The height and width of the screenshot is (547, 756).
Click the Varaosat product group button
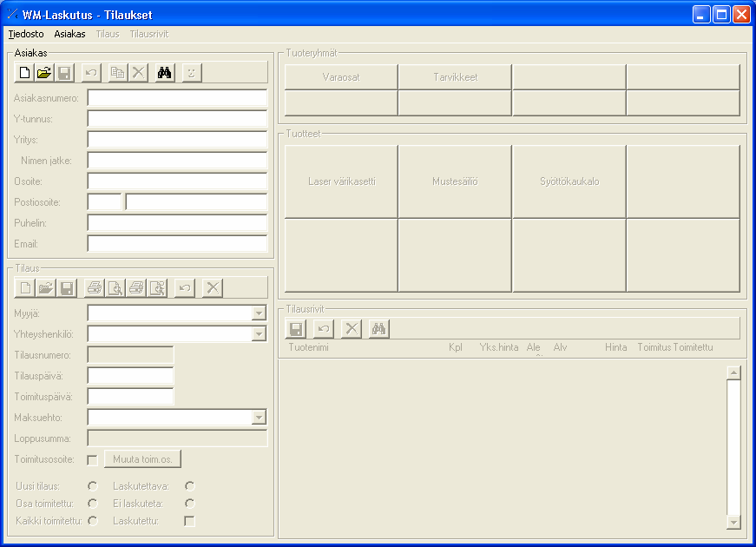tap(341, 77)
